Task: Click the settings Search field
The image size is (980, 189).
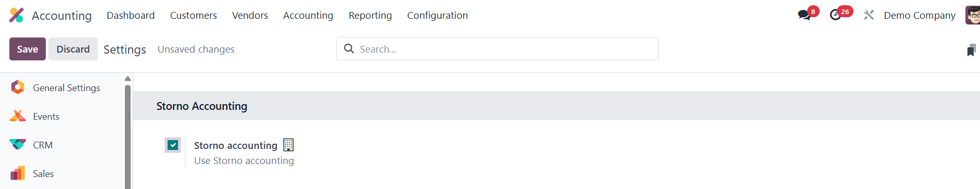Action: click(498, 49)
